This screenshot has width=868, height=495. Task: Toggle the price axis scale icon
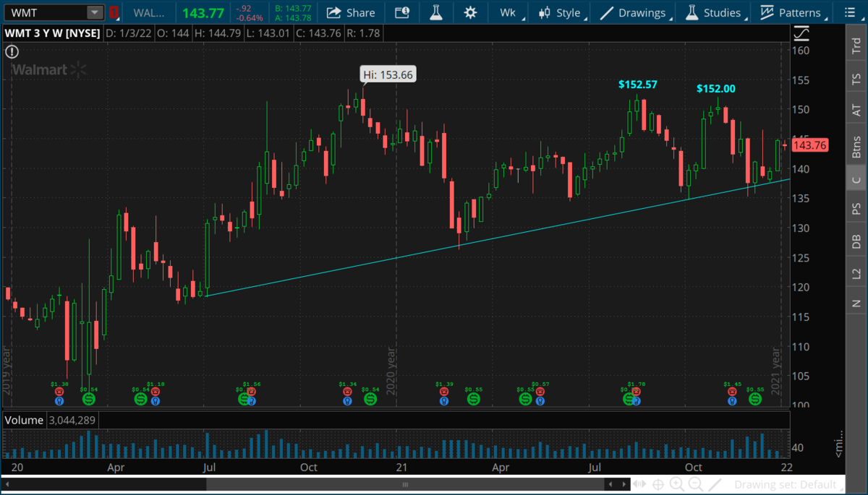coord(801,33)
